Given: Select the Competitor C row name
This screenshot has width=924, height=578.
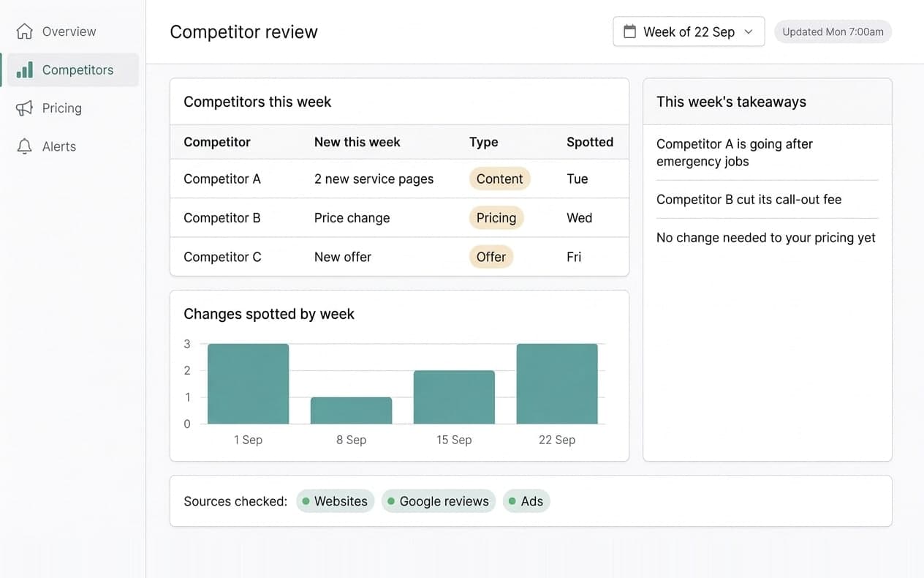Looking at the screenshot, I should click(x=222, y=257).
